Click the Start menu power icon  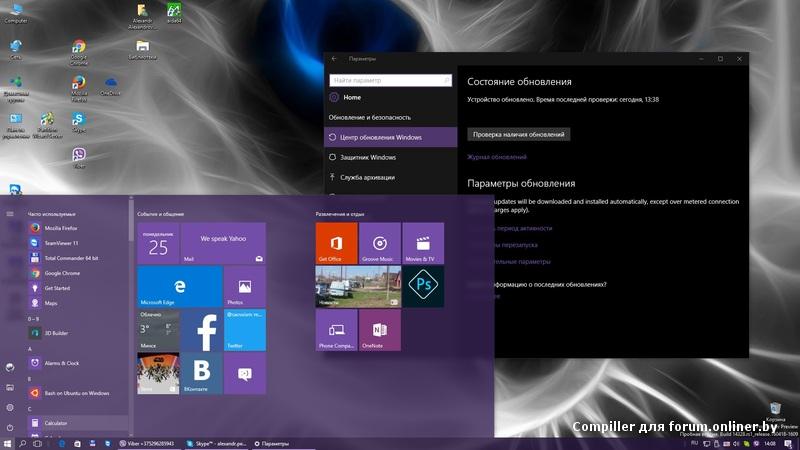10,425
